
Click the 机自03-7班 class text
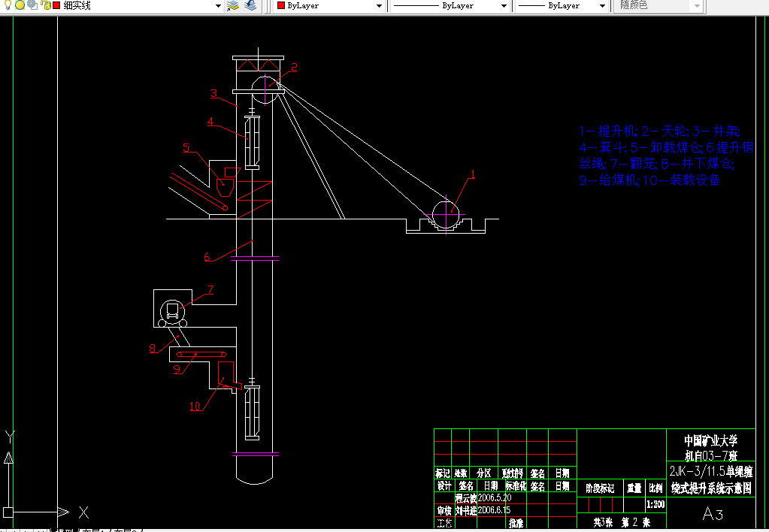coord(711,455)
